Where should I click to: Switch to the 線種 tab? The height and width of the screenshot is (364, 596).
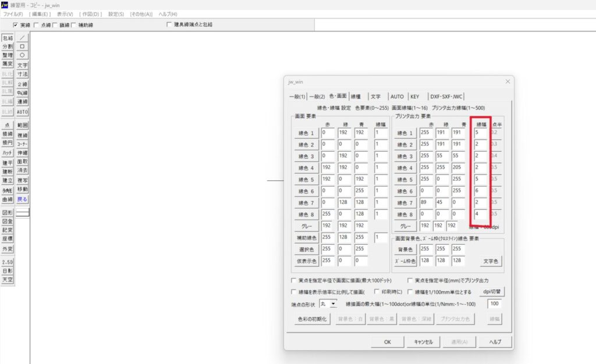[x=356, y=97]
